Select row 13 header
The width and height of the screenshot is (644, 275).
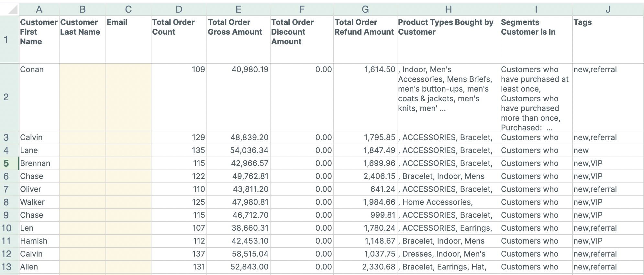[x=6, y=267]
